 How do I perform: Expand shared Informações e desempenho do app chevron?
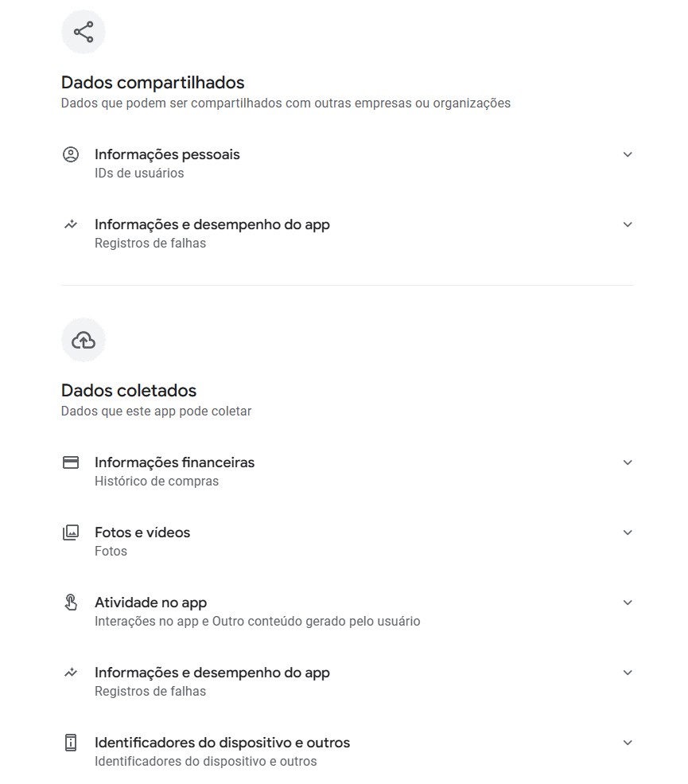click(x=628, y=224)
